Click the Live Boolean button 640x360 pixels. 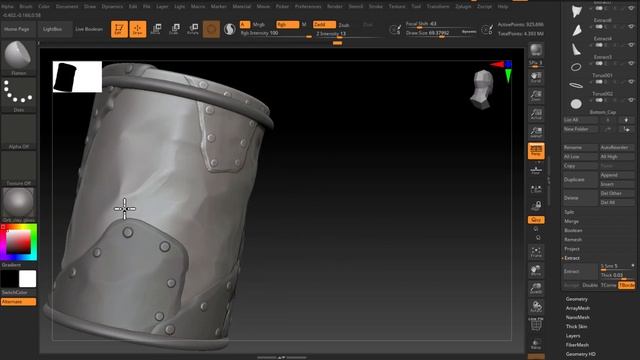(x=89, y=29)
